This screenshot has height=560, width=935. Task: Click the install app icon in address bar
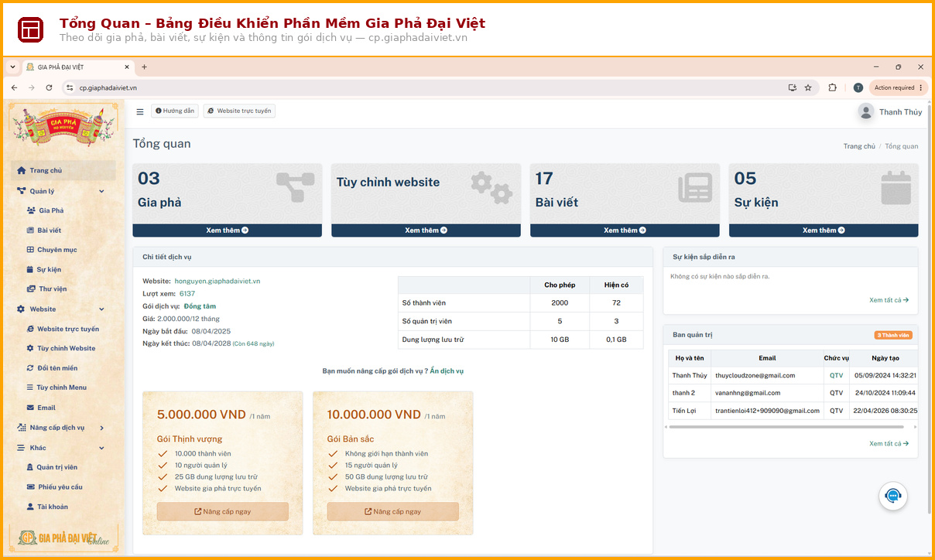coord(793,87)
